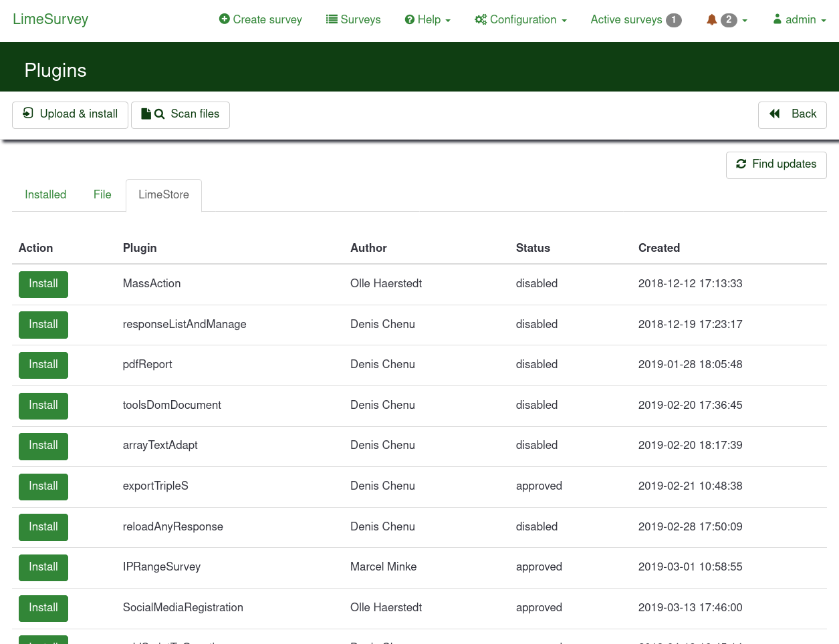Click the Scan files magnifier icon
The height and width of the screenshot is (644, 839).
(159, 114)
